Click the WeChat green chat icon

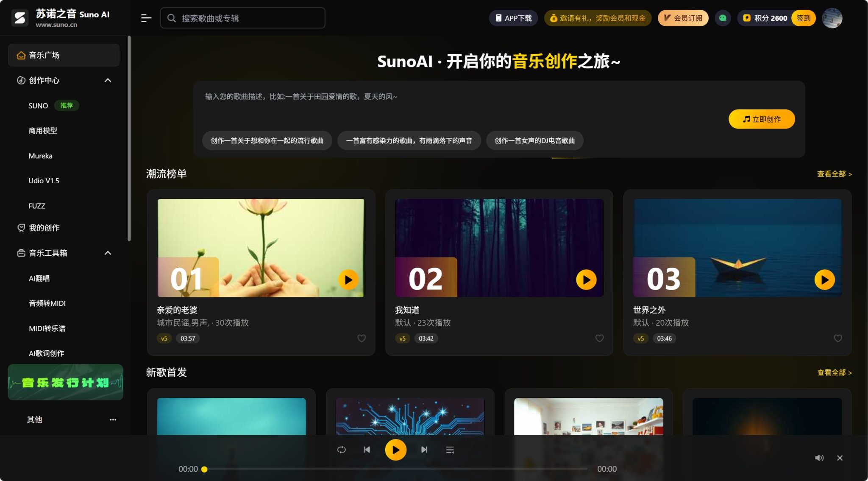point(723,18)
